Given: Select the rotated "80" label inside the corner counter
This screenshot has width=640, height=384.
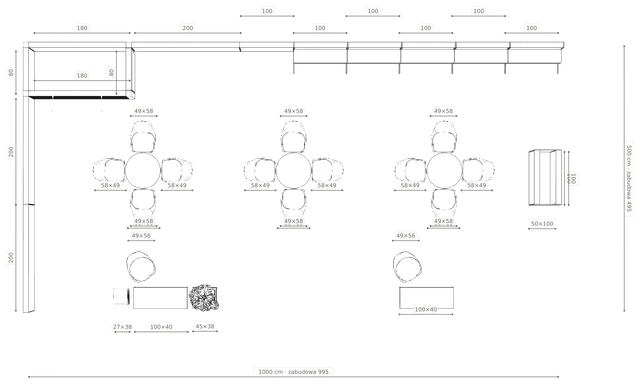Looking at the screenshot, I should click(x=111, y=72).
